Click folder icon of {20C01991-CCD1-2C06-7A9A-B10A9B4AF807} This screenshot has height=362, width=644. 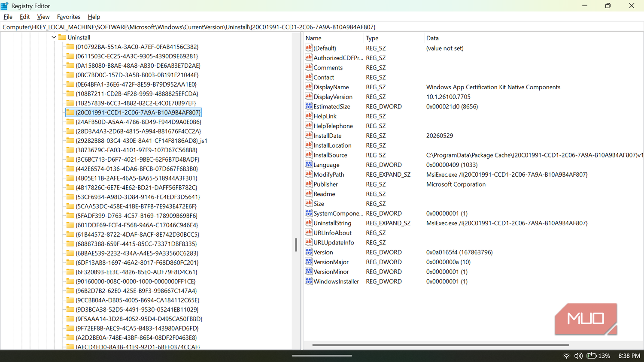click(x=70, y=112)
